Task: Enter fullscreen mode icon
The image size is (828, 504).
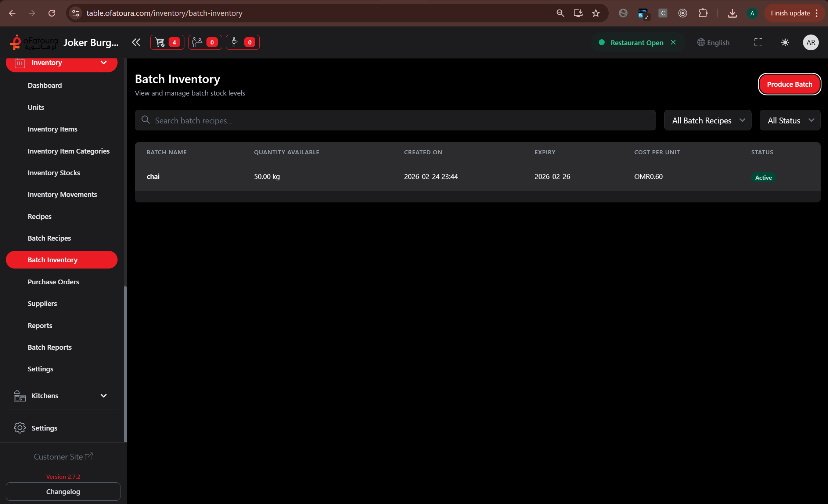Action: [758, 42]
